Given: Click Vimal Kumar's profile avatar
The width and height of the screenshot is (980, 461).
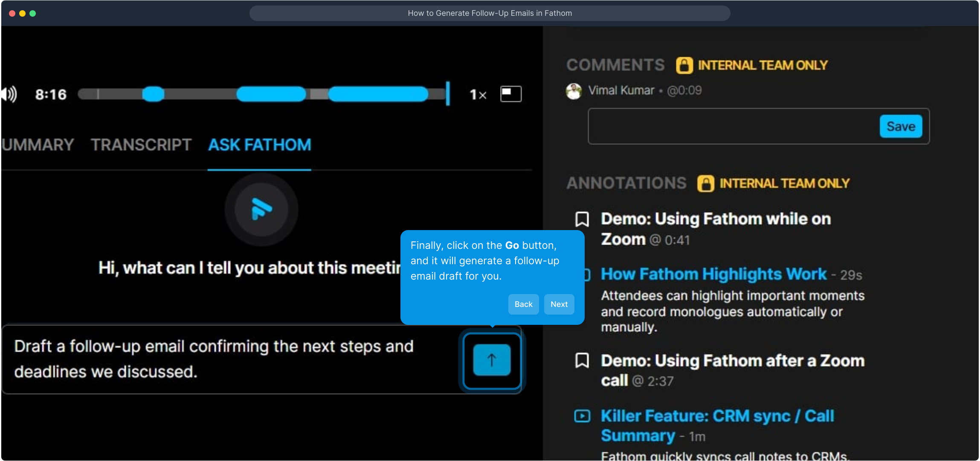Looking at the screenshot, I should point(574,91).
